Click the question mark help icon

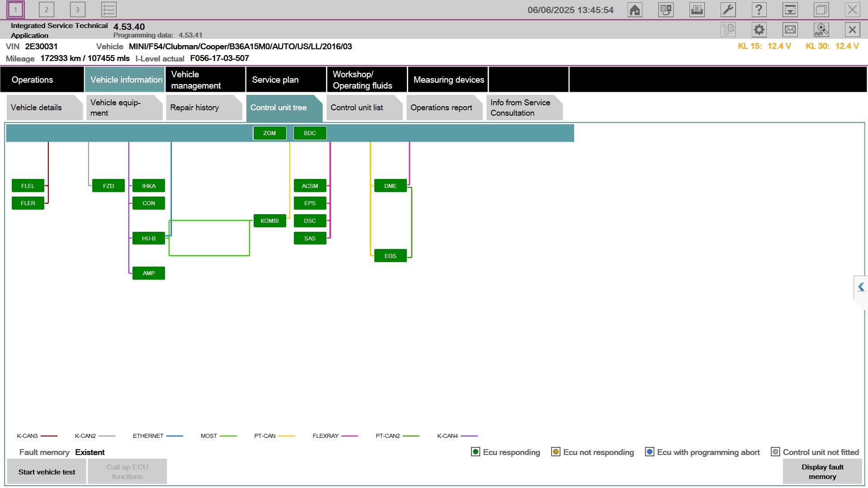(x=759, y=10)
